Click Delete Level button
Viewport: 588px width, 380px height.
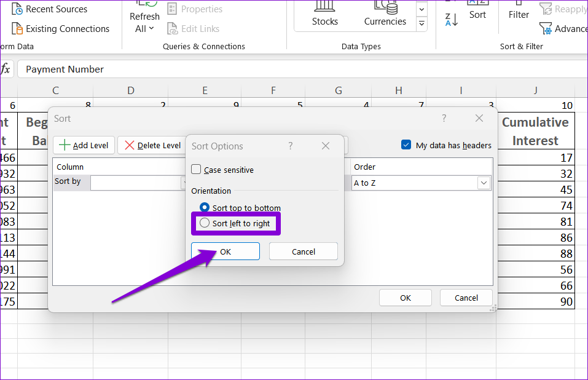tap(152, 146)
